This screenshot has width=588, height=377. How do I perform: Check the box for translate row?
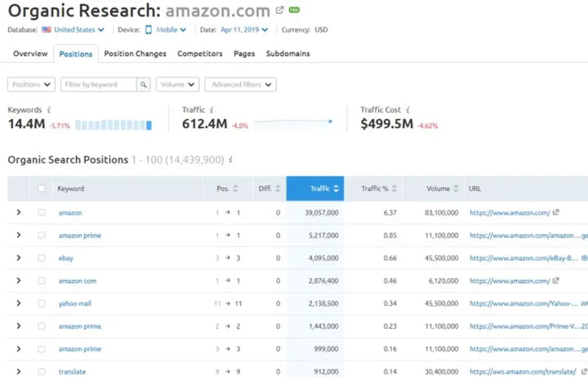click(42, 372)
